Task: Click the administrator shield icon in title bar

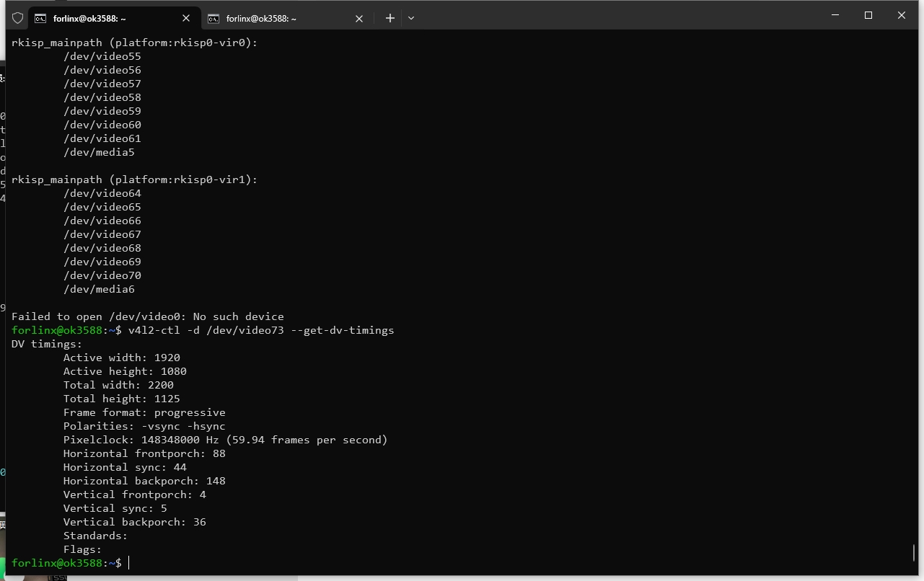Action: pyautogui.click(x=18, y=18)
